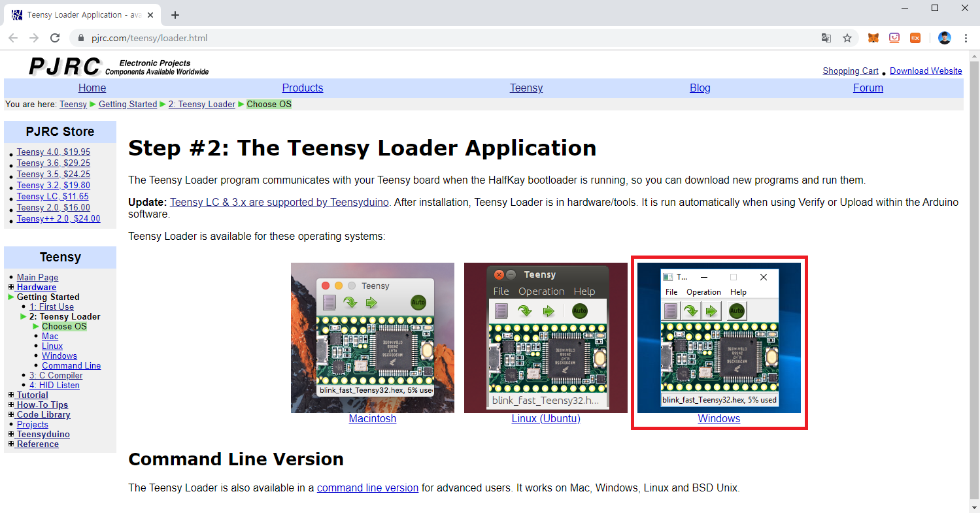
Task: Expand the Code Library section
Action: [11, 414]
